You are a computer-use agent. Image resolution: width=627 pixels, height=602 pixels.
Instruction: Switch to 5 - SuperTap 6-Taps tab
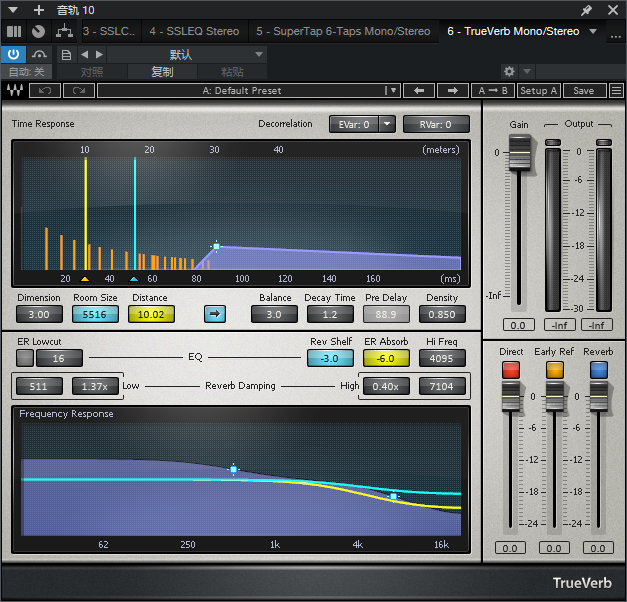[x=343, y=31]
